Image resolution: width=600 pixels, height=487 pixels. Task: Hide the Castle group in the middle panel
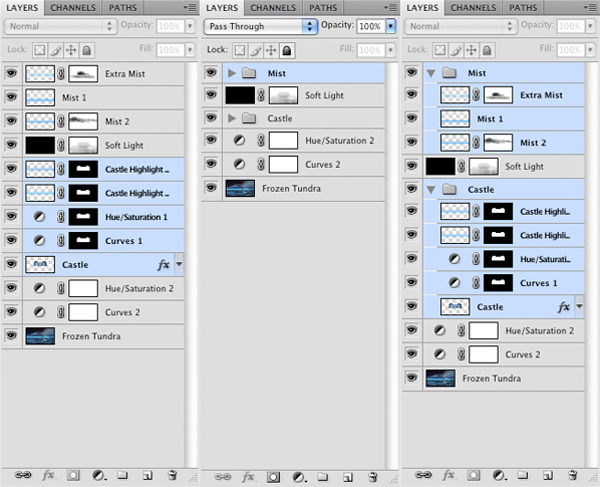pyautogui.click(x=211, y=117)
